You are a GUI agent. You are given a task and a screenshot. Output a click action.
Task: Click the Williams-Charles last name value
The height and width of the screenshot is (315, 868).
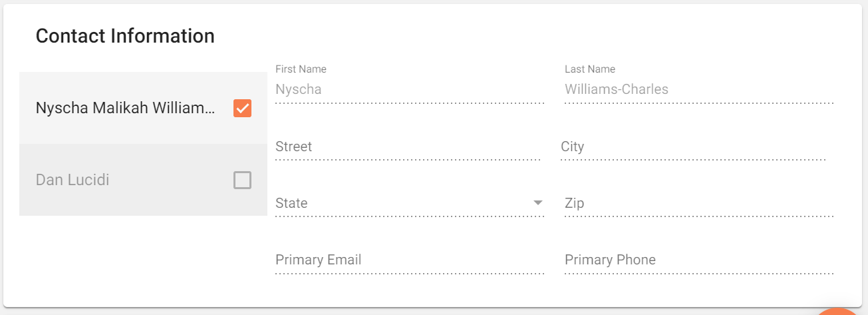coord(617,89)
